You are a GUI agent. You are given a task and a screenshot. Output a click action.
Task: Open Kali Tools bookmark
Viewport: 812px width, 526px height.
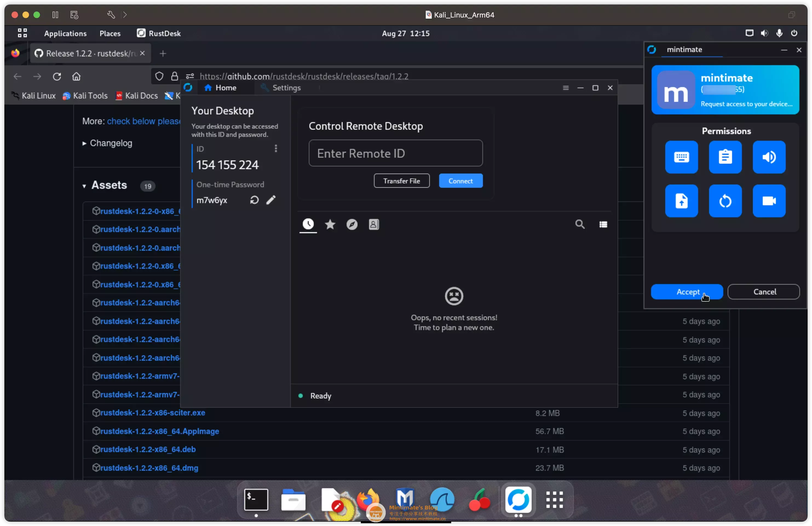85,96
